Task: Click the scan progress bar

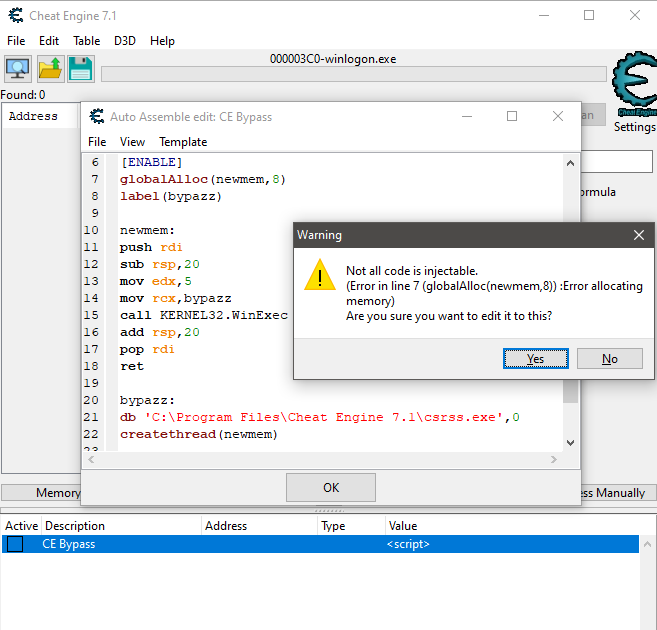Action: [354, 74]
